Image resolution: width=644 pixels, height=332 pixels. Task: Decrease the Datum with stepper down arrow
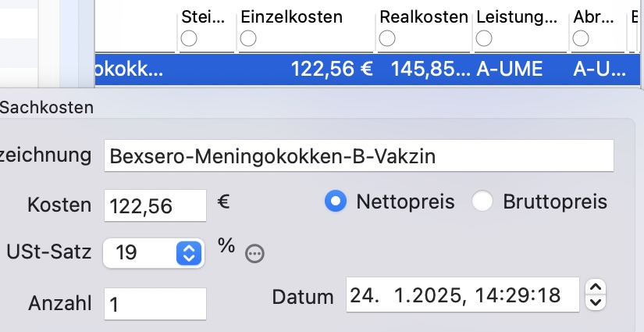click(x=596, y=303)
